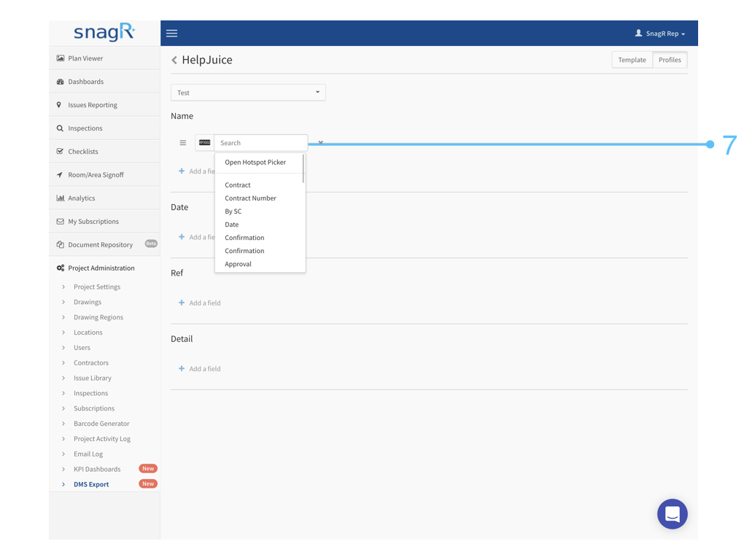Focus the Search input field
This screenshot has width=747, height=560.
[x=261, y=143]
